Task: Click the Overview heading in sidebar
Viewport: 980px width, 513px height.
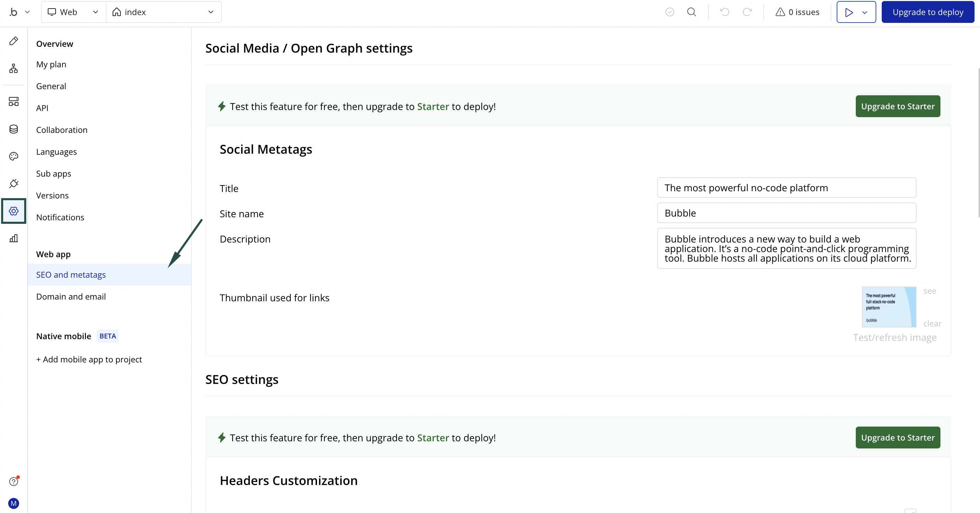Action: [x=54, y=44]
